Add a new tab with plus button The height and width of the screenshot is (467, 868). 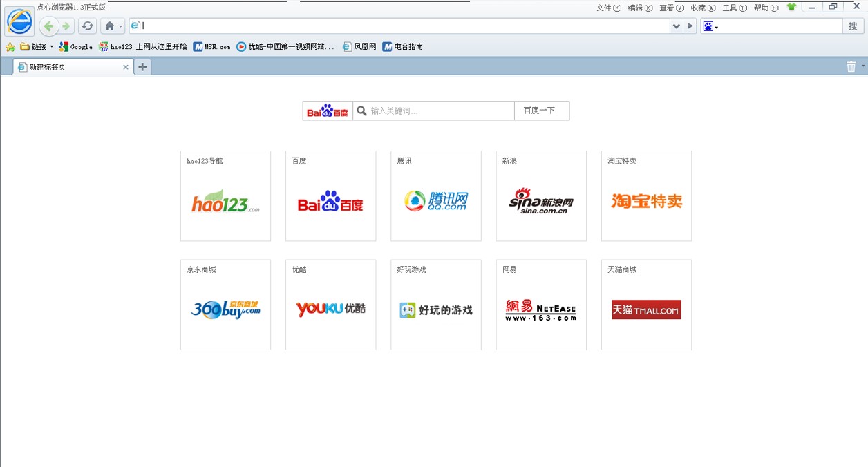click(142, 67)
